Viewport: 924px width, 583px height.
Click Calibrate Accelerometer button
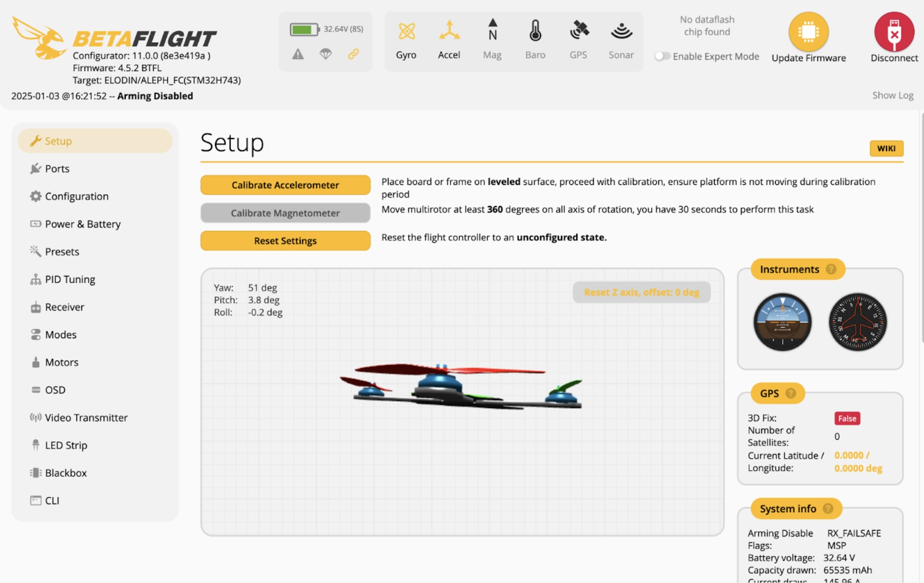(x=285, y=185)
